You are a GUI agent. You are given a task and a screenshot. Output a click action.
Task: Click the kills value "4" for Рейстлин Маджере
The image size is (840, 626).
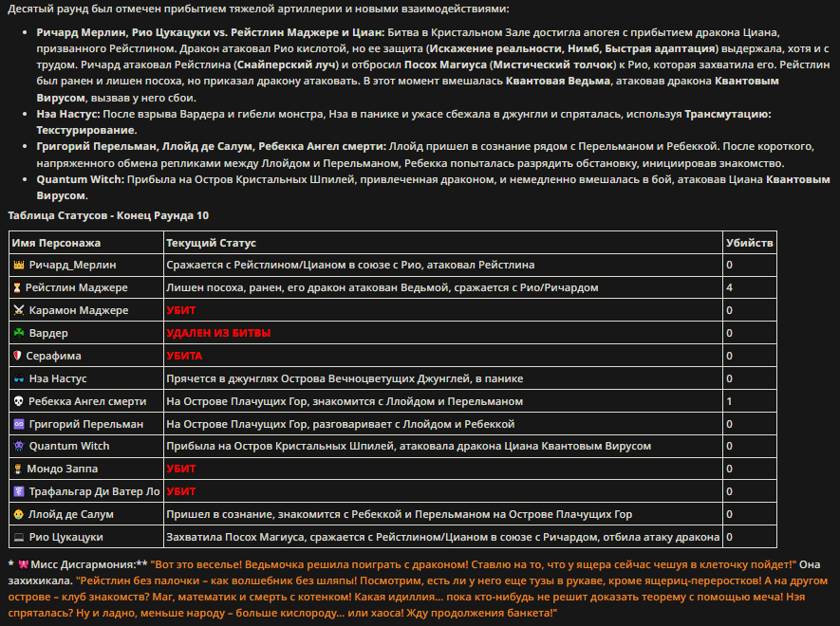pos(729,288)
